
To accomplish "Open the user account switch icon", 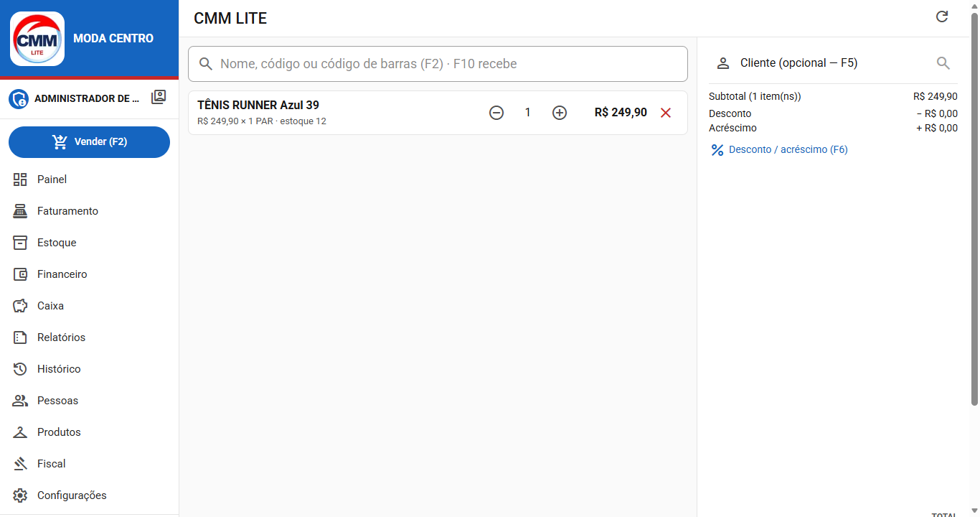I will click(159, 98).
